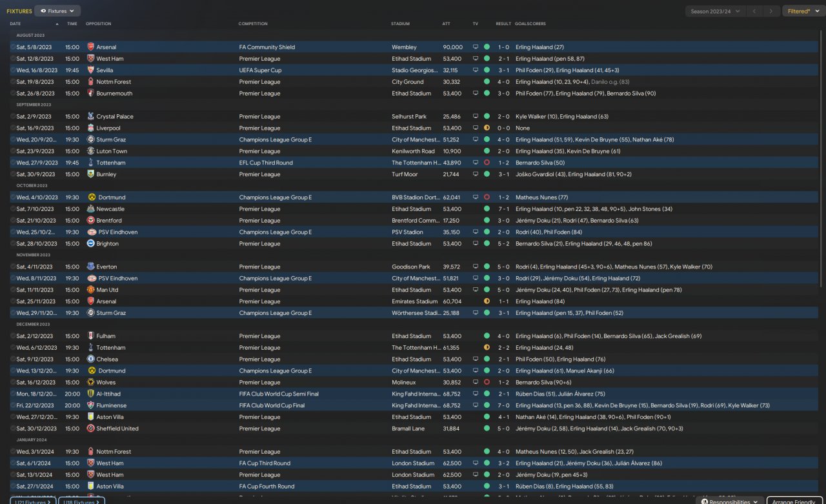Select the Luton Town club badge
The image size is (826, 504).
point(90,151)
